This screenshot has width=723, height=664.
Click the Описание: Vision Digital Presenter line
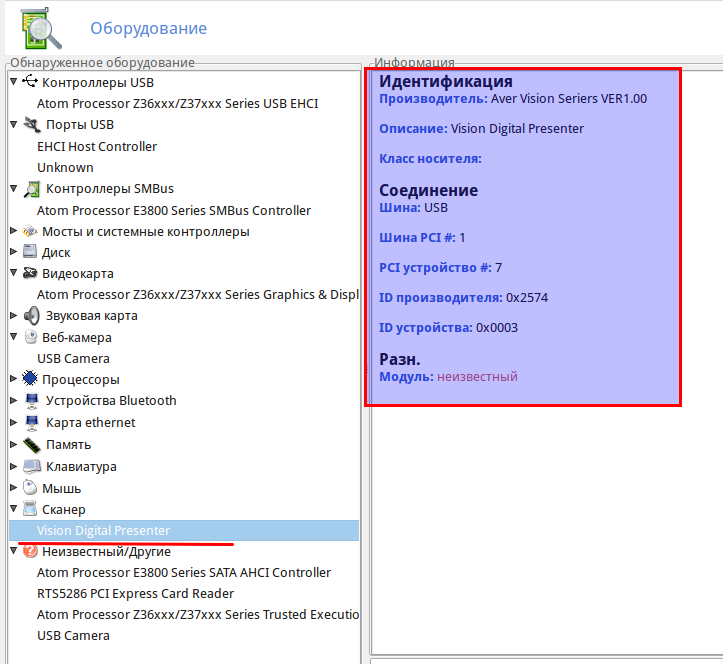(x=481, y=129)
